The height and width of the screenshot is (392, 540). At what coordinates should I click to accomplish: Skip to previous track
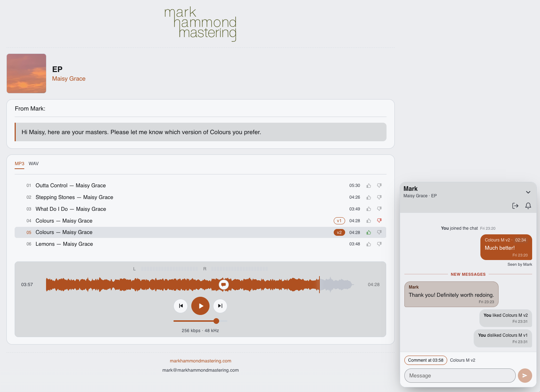[181, 306]
